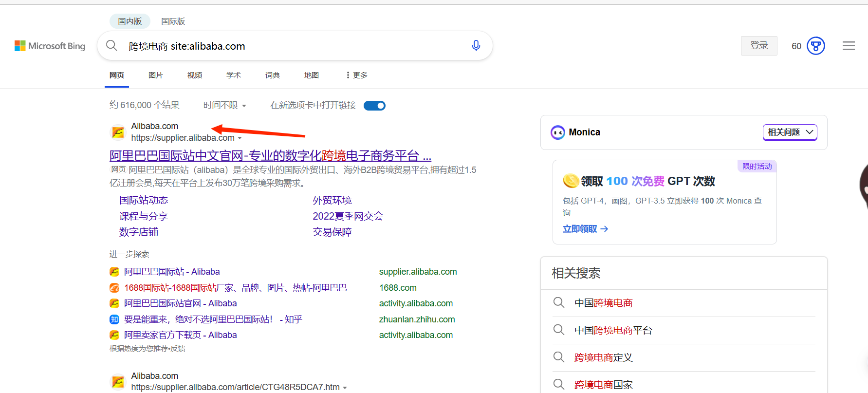Click the 登录 sign-in button

[x=759, y=46]
